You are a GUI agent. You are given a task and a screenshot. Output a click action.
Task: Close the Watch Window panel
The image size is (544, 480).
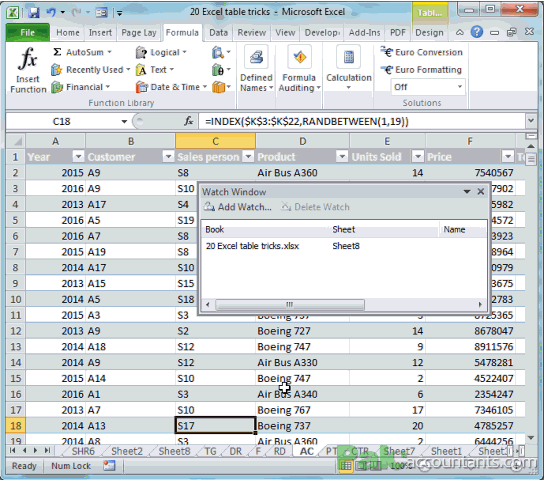pyautogui.click(x=481, y=192)
